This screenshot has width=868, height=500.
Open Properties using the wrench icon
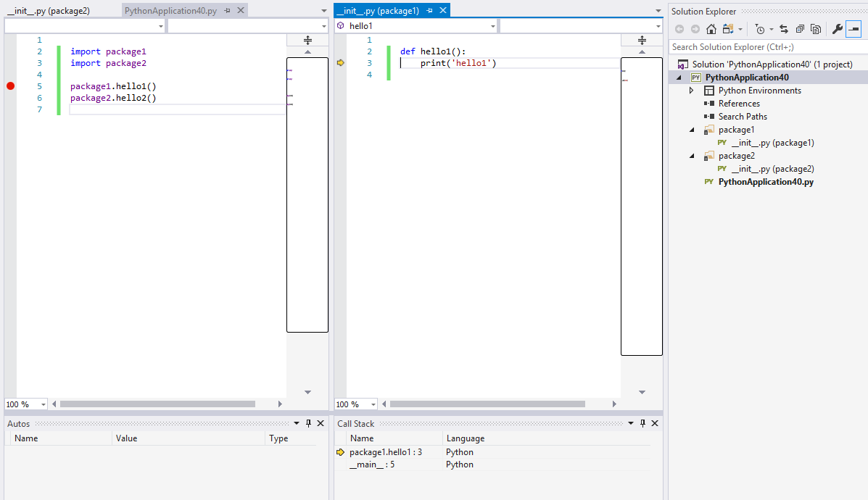click(x=838, y=28)
